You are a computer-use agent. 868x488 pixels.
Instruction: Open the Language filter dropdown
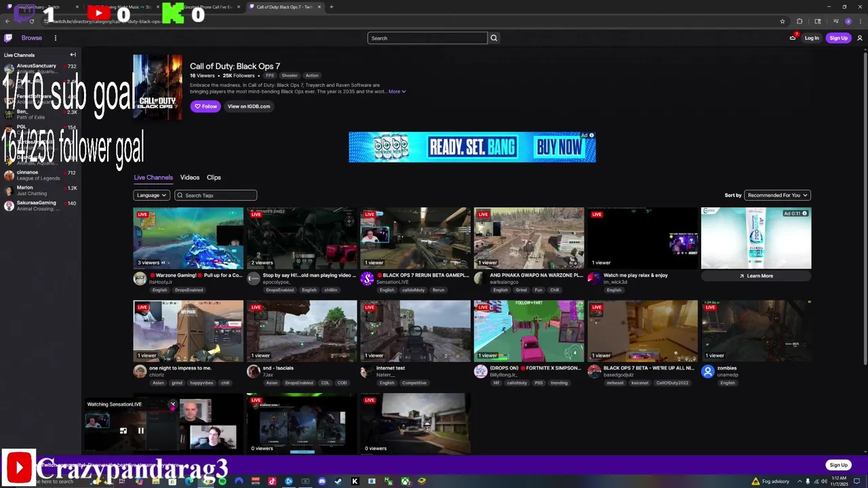coord(151,195)
